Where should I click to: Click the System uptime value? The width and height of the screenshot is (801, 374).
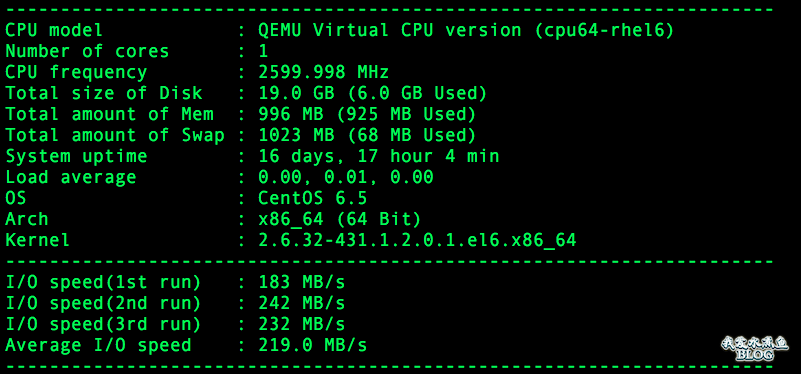click(x=379, y=156)
